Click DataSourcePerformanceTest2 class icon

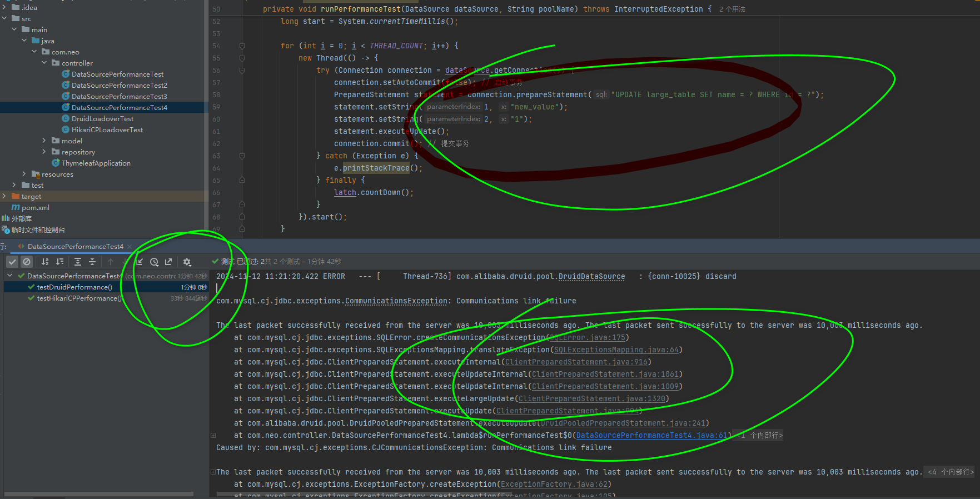pyautogui.click(x=66, y=85)
